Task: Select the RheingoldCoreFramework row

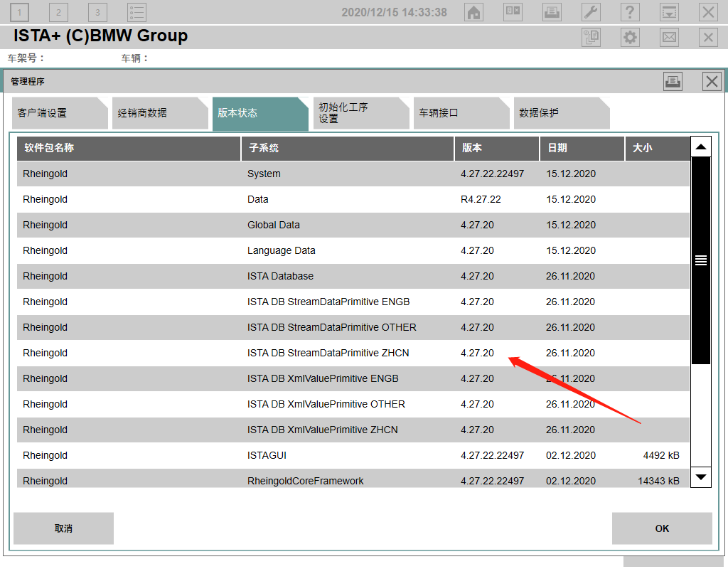Action: (x=353, y=479)
